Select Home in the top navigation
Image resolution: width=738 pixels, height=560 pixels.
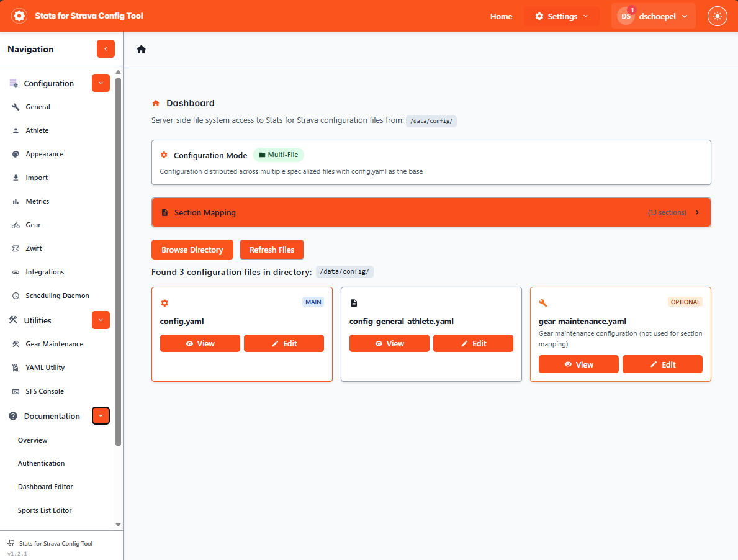[x=501, y=17]
